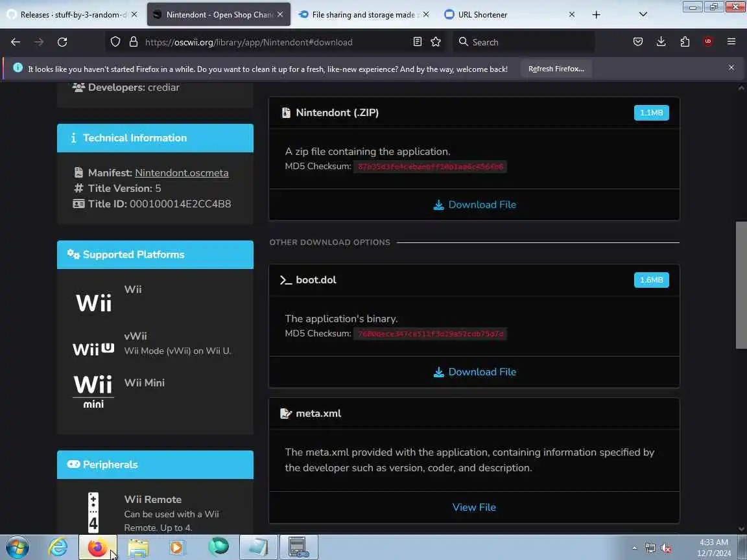Open the tracking protection shield icon
Viewport: 747px width, 560px height.
pyautogui.click(x=115, y=42)
